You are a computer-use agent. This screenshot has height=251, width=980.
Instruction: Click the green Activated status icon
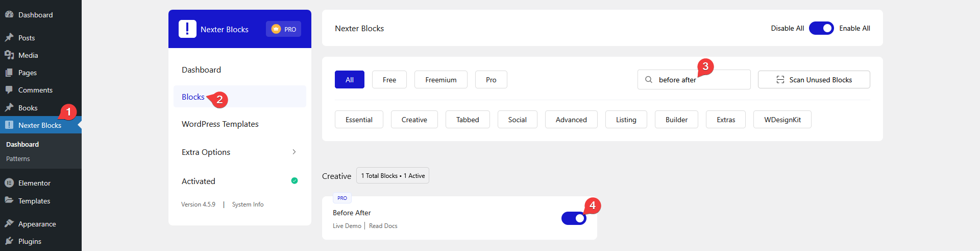point(295,181)
